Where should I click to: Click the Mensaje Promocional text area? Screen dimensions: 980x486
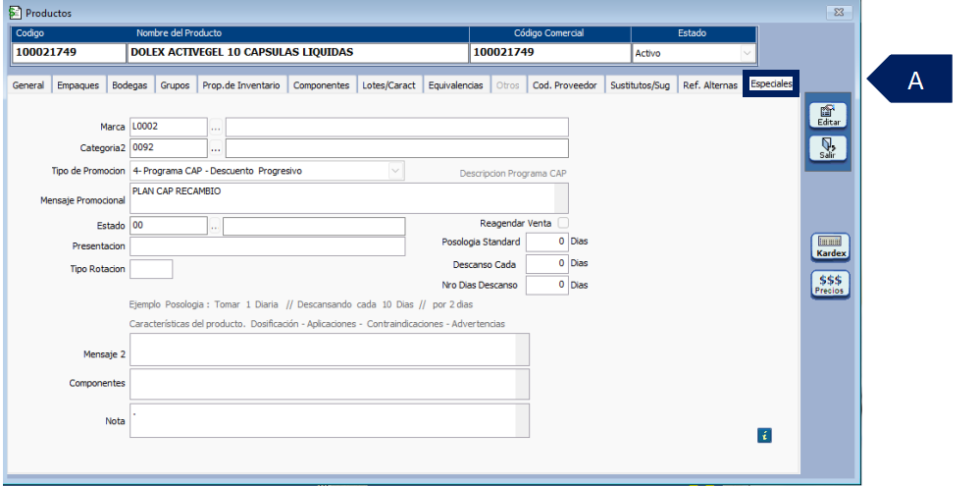pos(342,198)
